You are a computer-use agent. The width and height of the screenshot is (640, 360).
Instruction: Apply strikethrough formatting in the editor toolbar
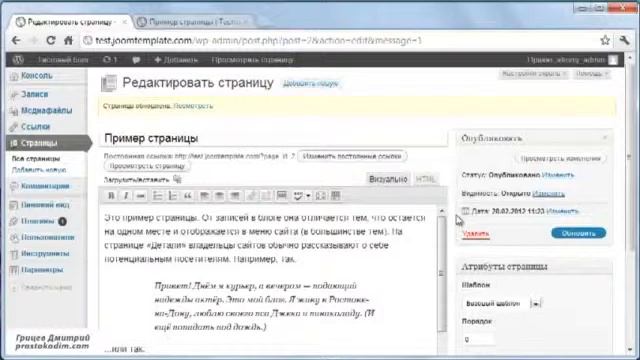tap(141, 196)
